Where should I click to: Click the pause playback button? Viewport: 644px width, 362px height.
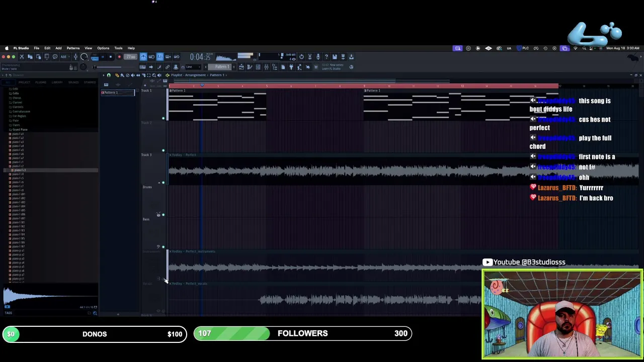coord(103,56)
